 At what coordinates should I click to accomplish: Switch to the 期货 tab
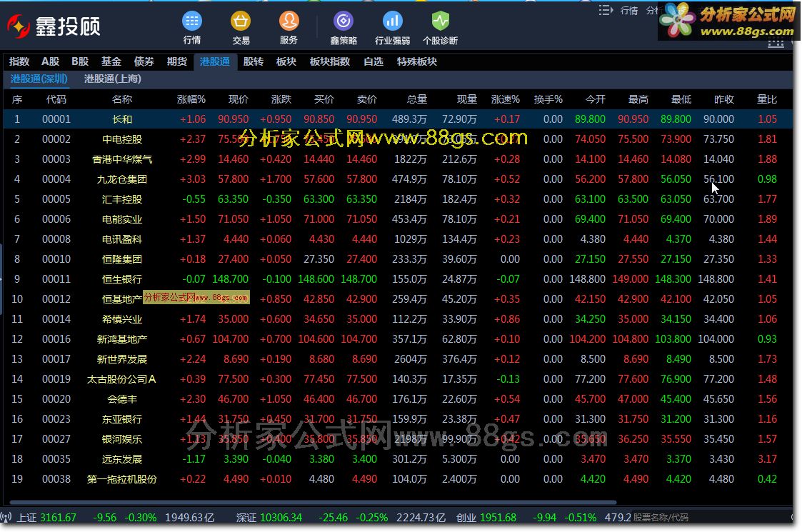(x=177, y=61)
